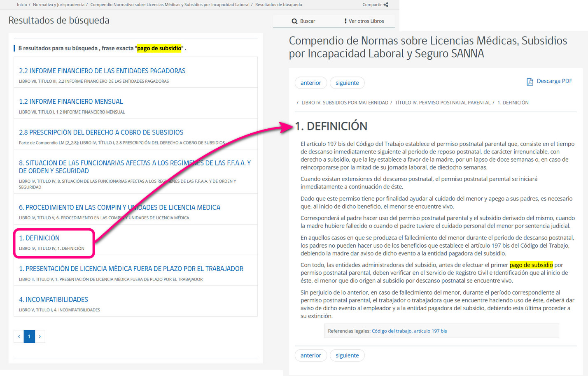Open result 4. Incompatibilidades

point(54,299)
